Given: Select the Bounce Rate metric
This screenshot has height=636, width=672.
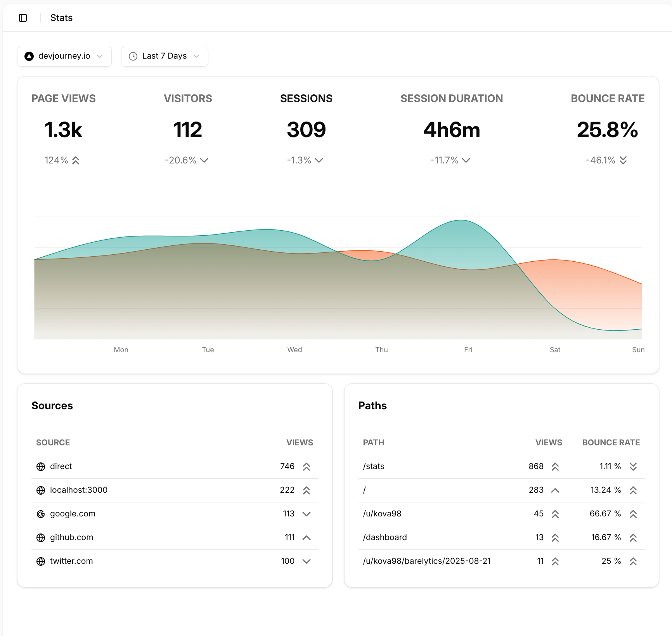Looking at the screenshot, I should click(x=607, y=99).
